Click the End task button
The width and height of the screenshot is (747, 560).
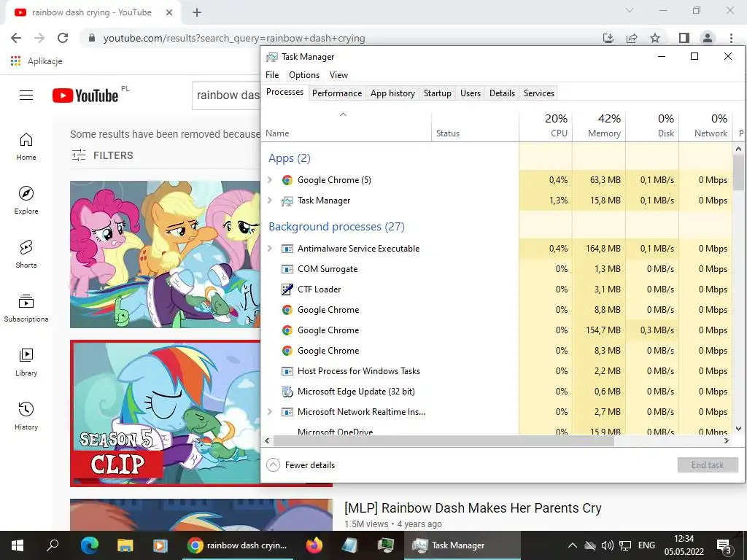(708, 464)
